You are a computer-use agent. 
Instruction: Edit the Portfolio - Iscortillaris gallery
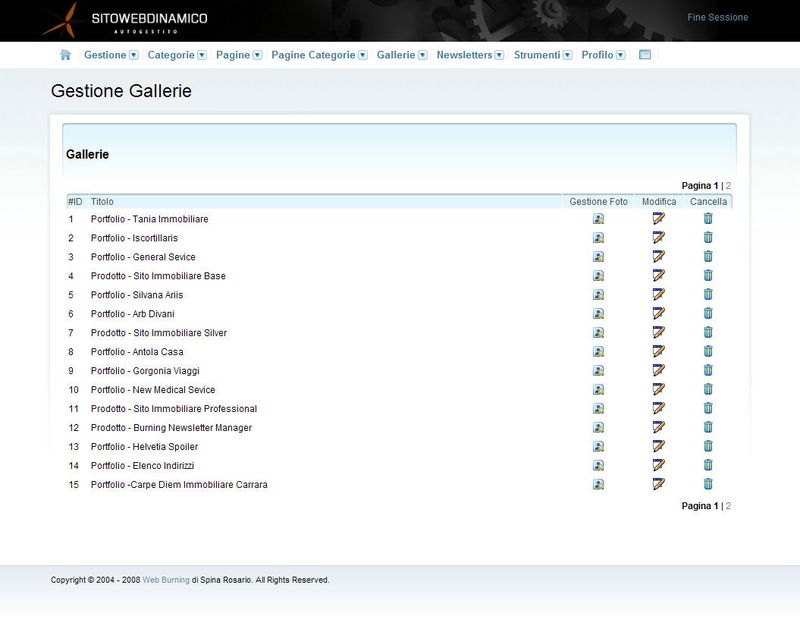pos(659,238)
